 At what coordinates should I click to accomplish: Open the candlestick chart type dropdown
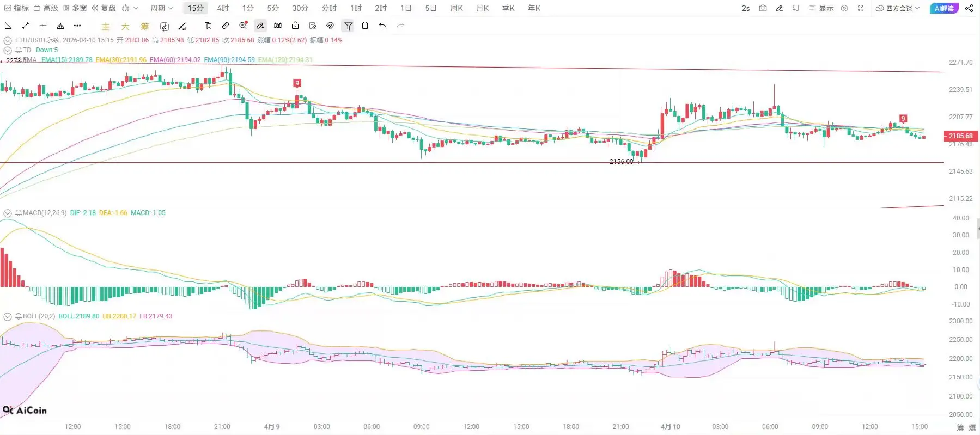coord(130,8)
